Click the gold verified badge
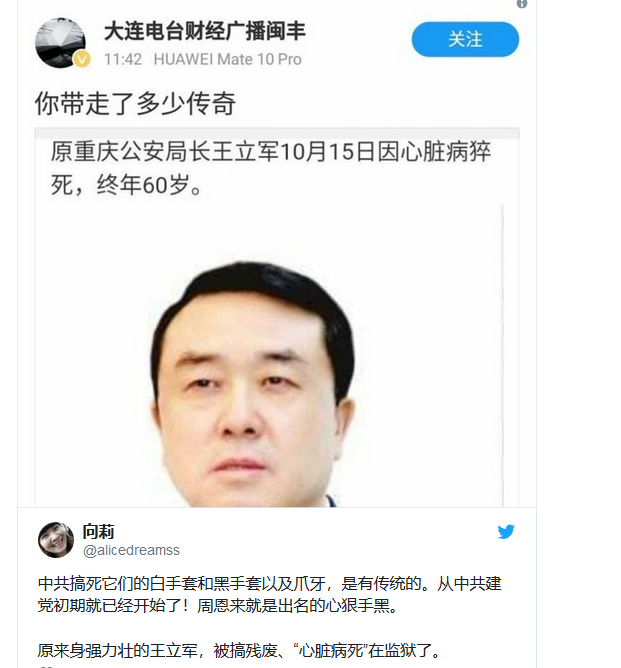Image resolution: width=621 pixels, height=668 pixels. pyautogui.click(x=82, y=59)
